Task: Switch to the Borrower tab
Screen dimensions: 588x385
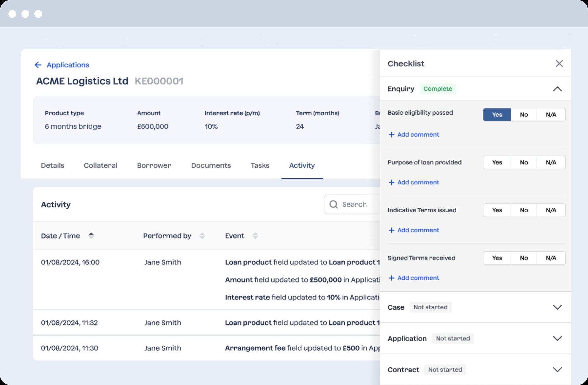Action: pos(154,165)
